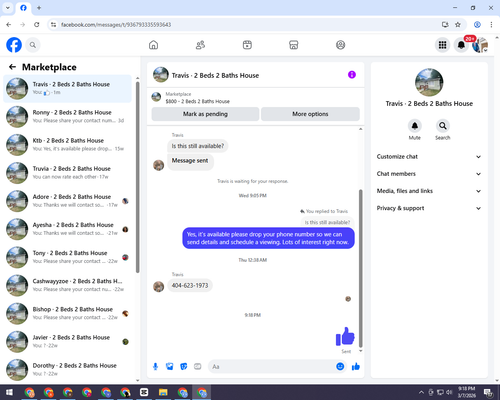Viewport: 500px width, 400px height.
Task: Record a voice clip with microphone icon
Action: tap(155, 367)
